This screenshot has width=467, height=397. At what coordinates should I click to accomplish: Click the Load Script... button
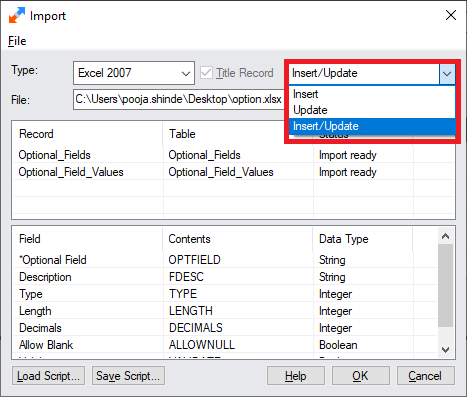48,376
